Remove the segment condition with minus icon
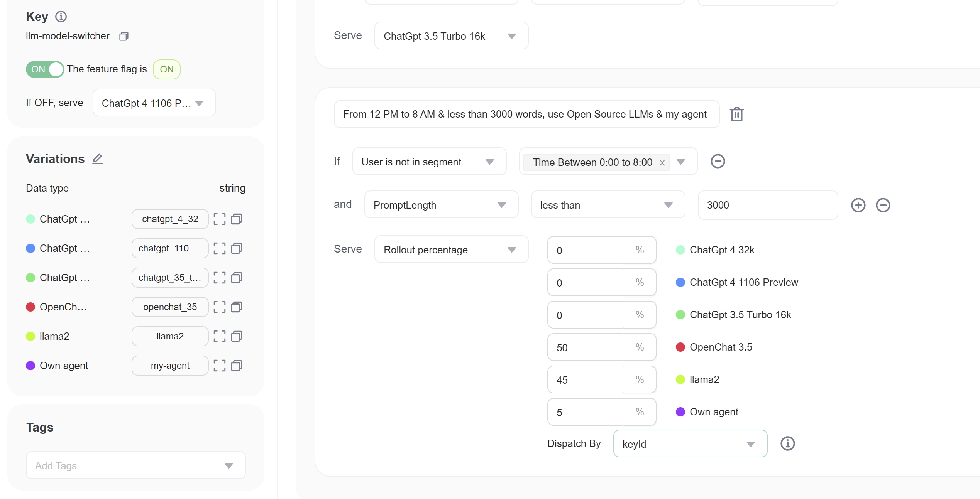 click(718, 161)
